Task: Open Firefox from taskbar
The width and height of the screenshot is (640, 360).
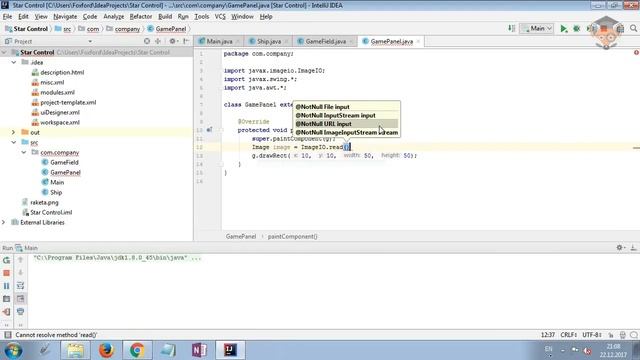Action: tap(106, 350)
